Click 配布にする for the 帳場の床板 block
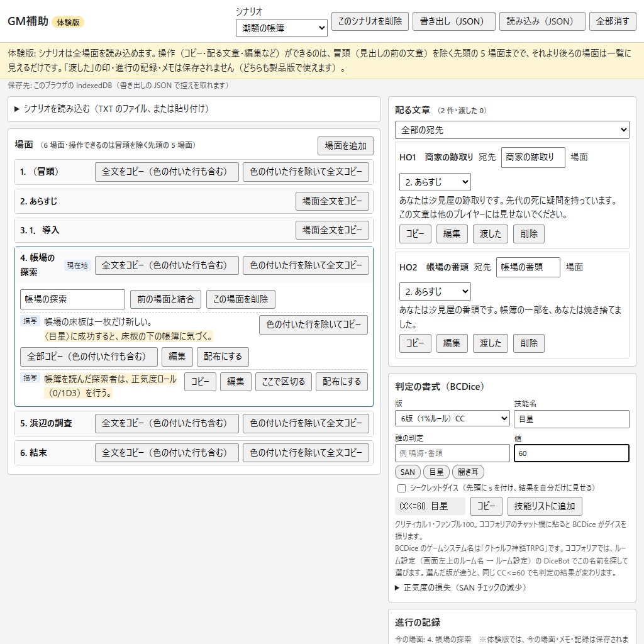This screenshot has width=644, height=644. [223, 357]
